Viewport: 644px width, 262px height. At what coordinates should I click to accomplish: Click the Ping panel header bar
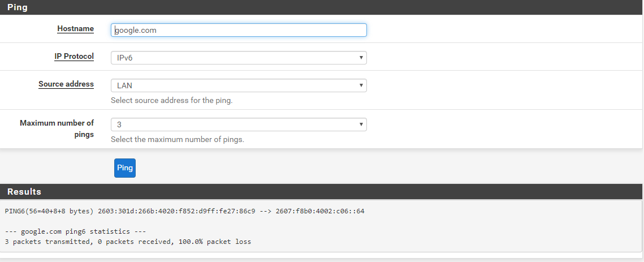(321, 7)
